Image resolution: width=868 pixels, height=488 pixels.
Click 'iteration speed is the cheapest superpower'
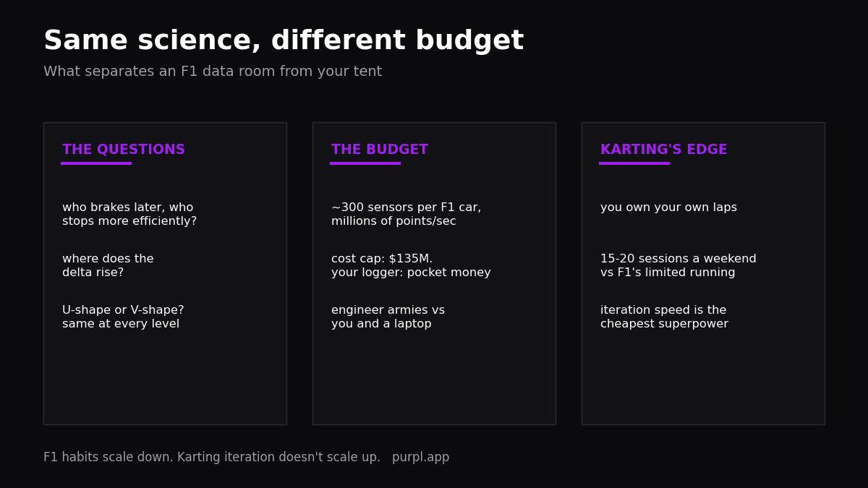[665, 317]
